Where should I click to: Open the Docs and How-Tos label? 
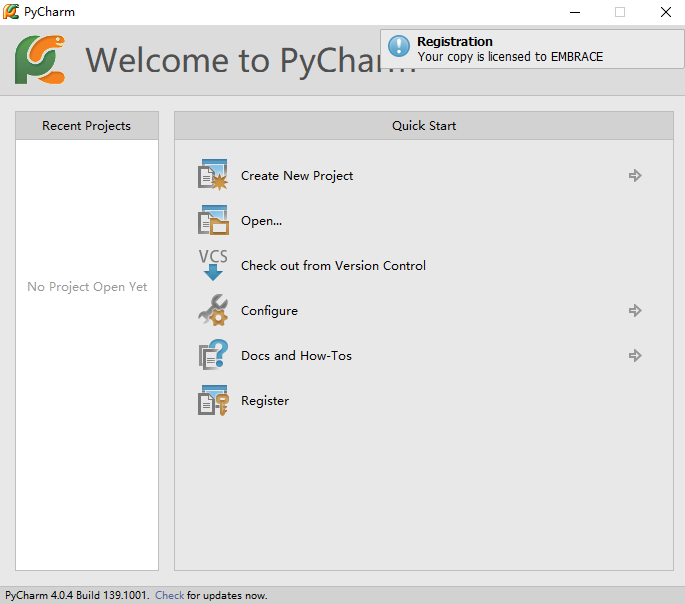coord(296,355)
